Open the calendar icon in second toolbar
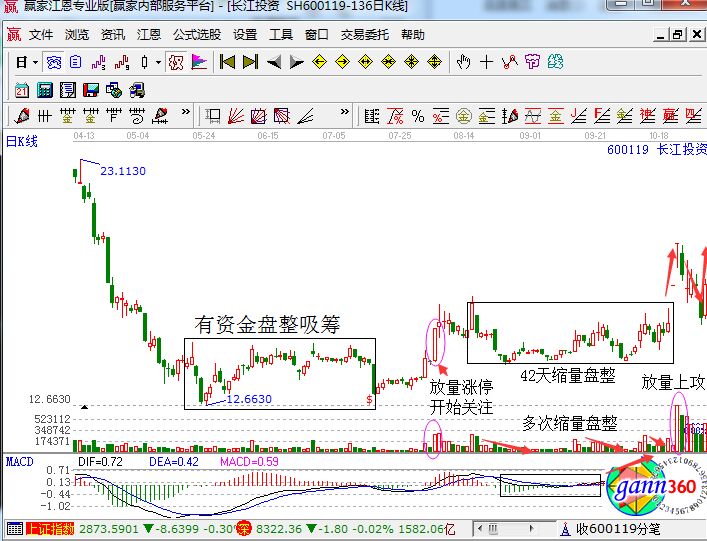The height and width of the screenshot is (541, 707). (22, 89)
